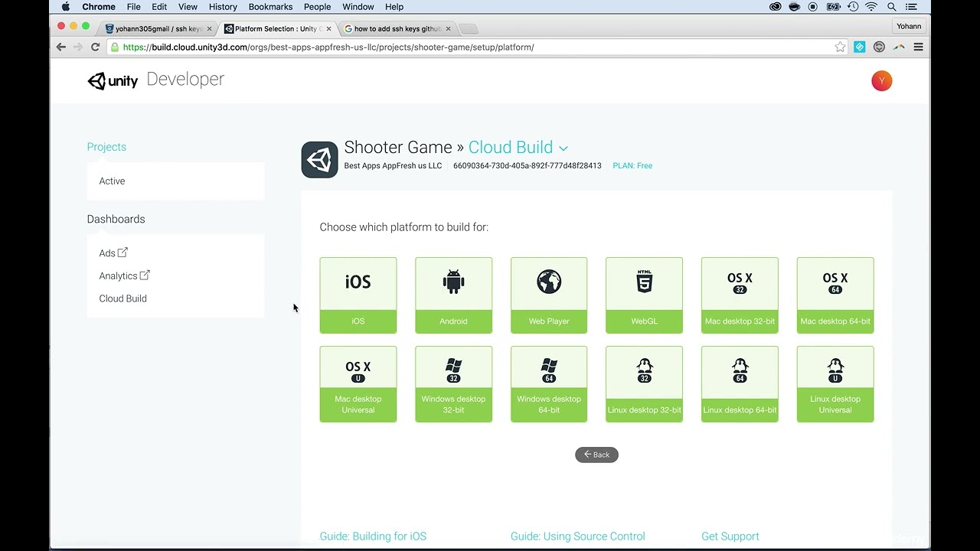Click the project ID 66090364-730d text
Image resolution: width=980 pixels, height=551 pixels.
click(x=528, y=165)
